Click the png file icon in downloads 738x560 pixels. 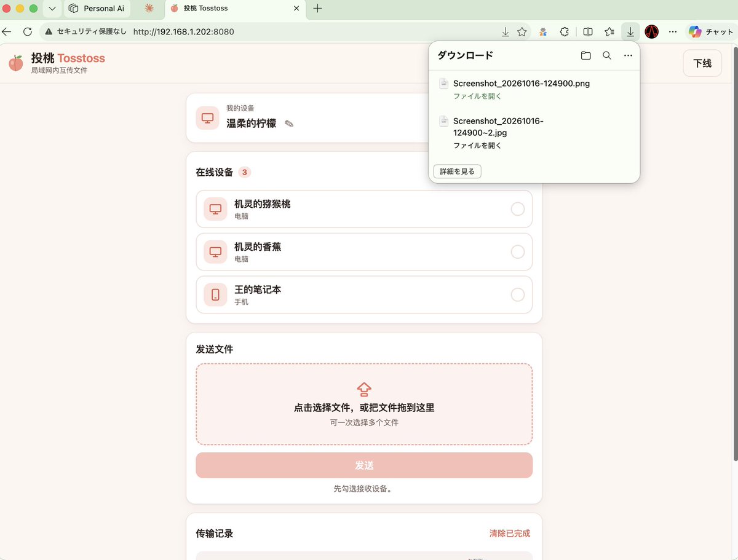[443, 84]
